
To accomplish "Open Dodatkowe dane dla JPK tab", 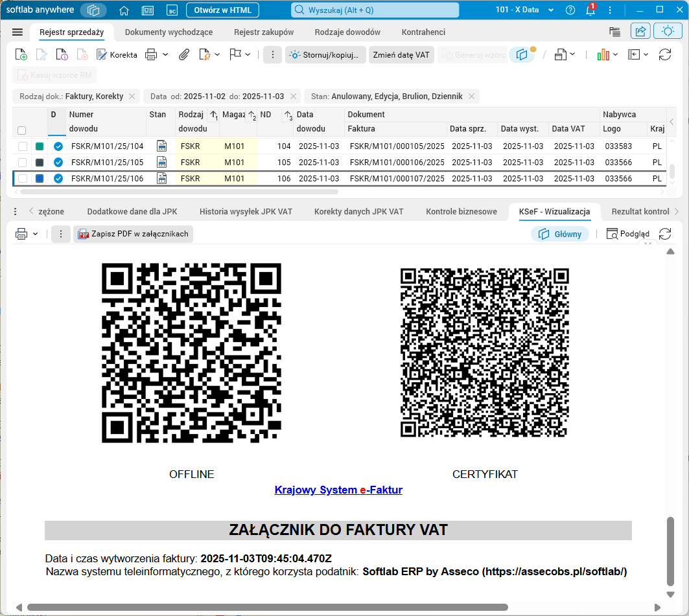I will (x=132, y=212).
